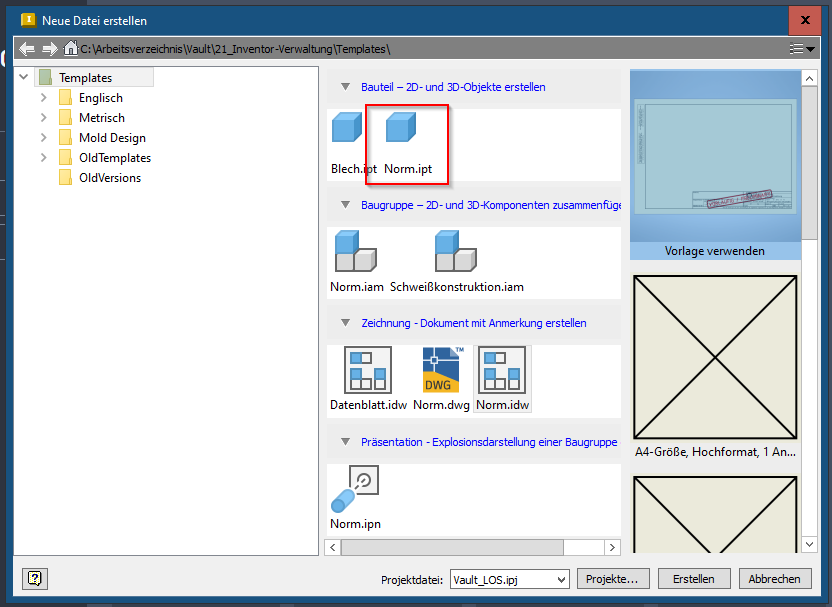Click the Templates root folder icon
This screenshot has height=607, width=832.
click(46, 77)
